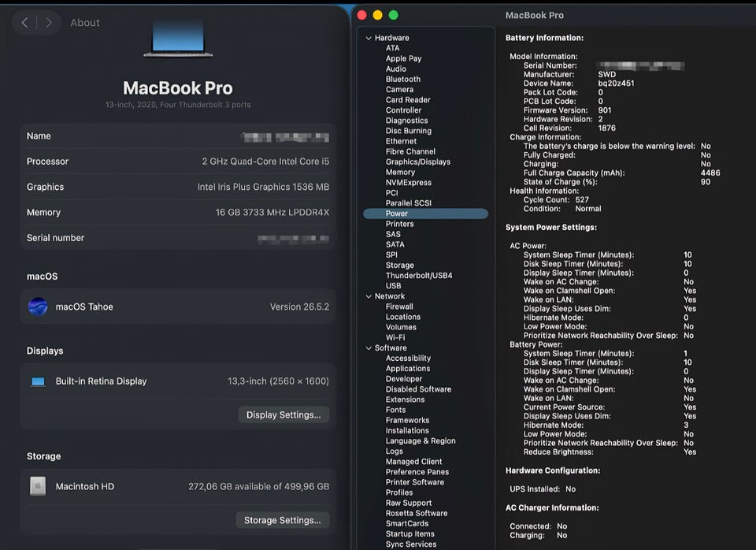Click the Condition Normal text
The image size is (756, 550).
[587, 209]
